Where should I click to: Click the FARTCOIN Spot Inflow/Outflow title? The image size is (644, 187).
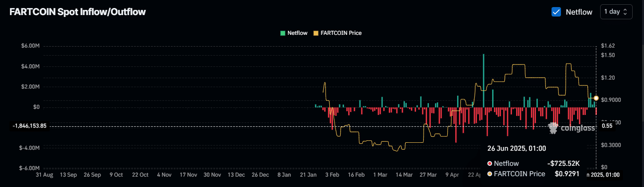click(x=77, y=12)
